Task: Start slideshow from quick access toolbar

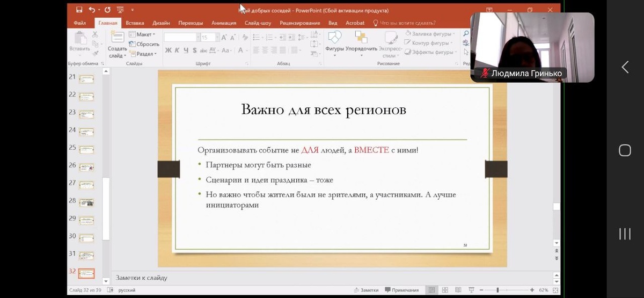Action: click(120, 10)
